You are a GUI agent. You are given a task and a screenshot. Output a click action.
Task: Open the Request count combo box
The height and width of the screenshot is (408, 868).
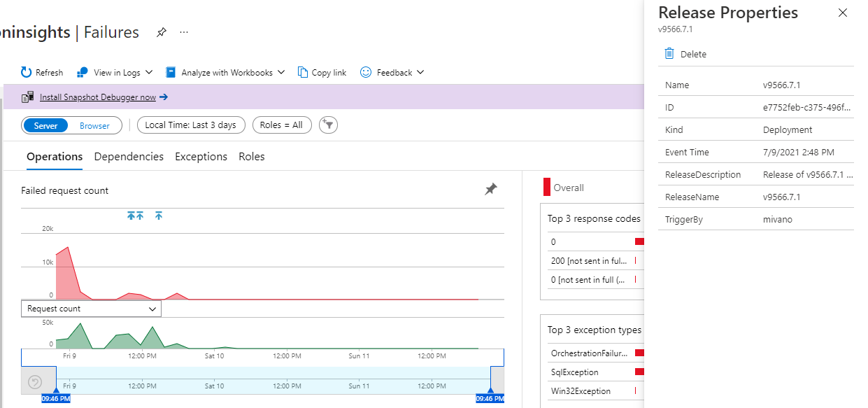point(92,309)
